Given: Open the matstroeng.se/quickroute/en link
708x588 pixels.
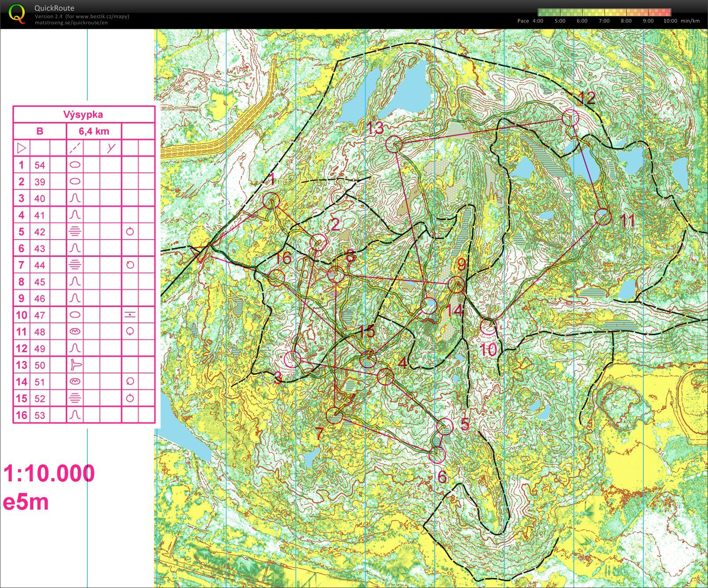Looking at the screenshot, I should pos(71,23).
